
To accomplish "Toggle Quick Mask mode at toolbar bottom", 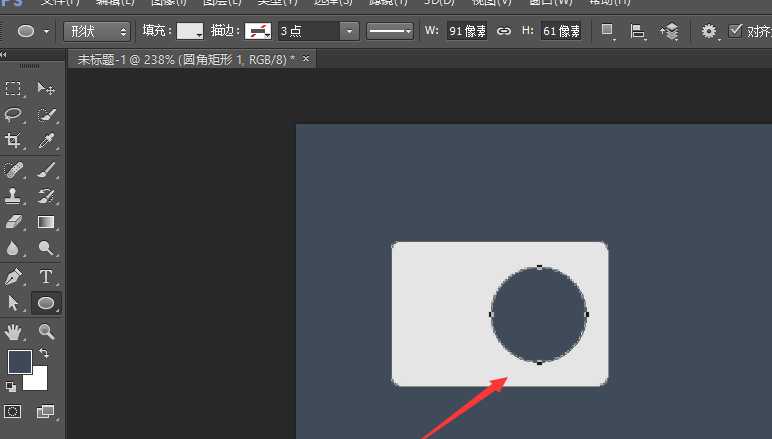I will coord(14,411).
